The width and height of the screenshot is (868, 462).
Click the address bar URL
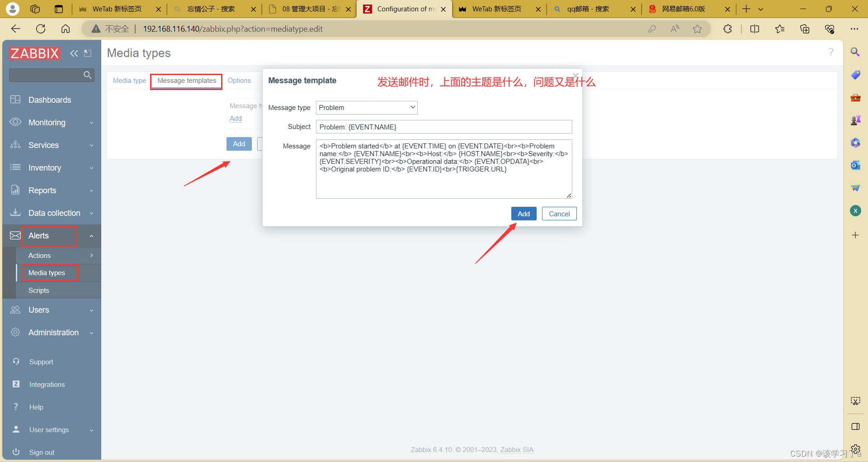[233, 29]
